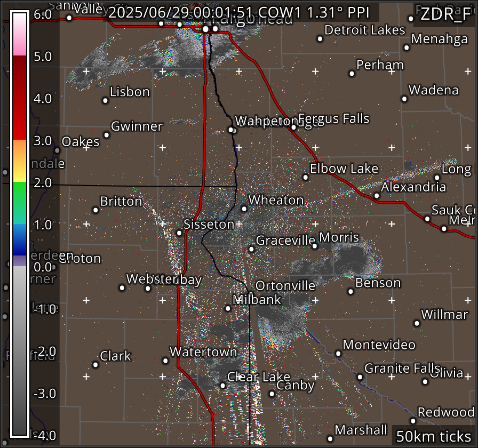The image size is (478, 448).
Task: Select the Britton city marker dot
Action: [96, 210]
